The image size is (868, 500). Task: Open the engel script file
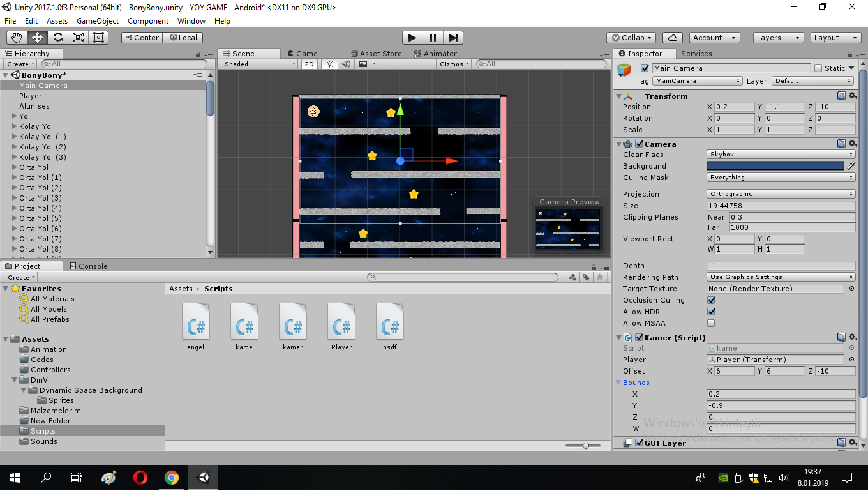196,326
